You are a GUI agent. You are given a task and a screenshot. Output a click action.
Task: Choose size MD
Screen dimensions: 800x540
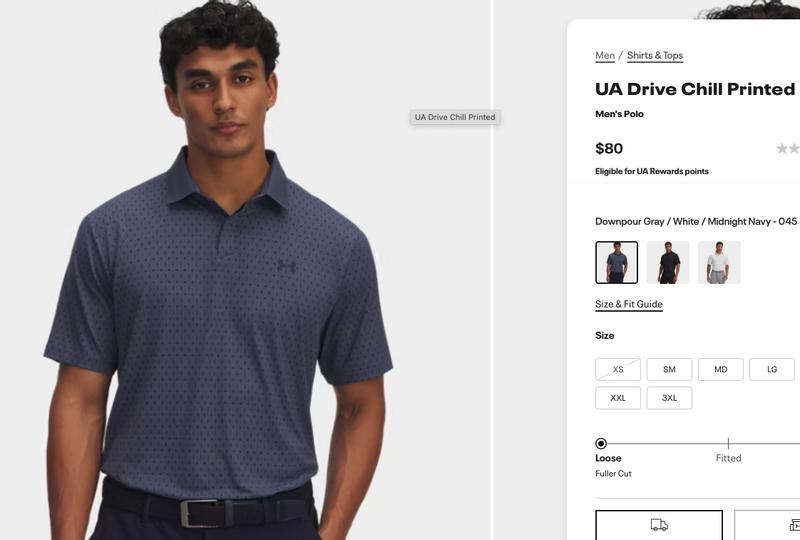(x=720, y=370)
